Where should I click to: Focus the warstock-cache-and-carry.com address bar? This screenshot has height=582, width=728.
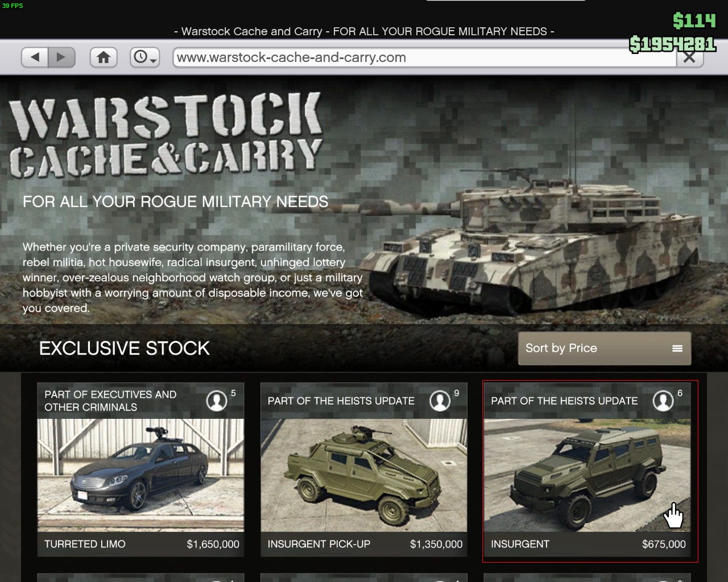[425, 57]
